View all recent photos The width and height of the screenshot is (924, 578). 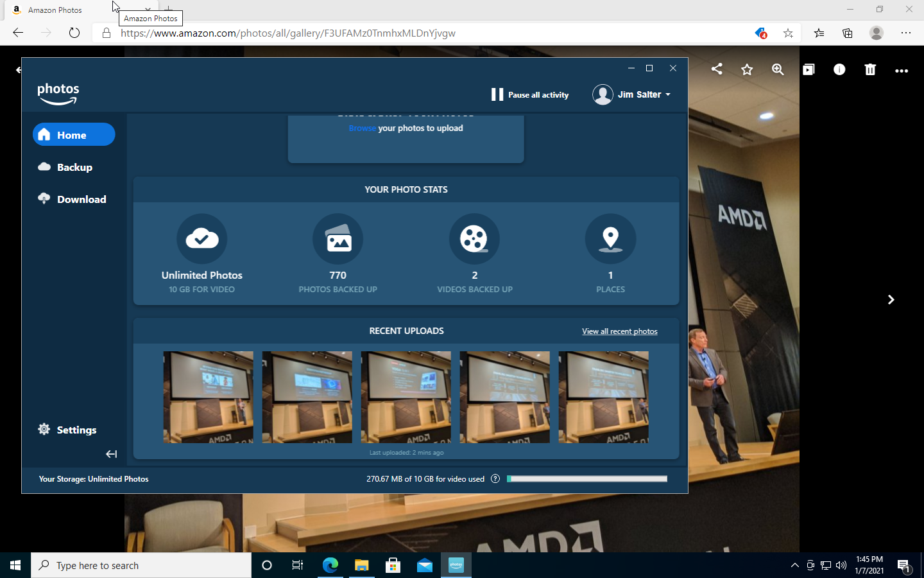pyautogui.click(x=619, y=331)
